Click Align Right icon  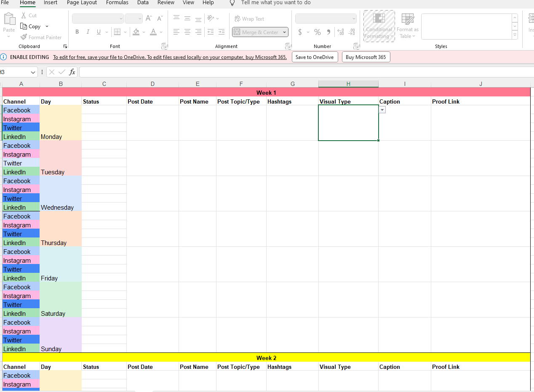[198, 32]
